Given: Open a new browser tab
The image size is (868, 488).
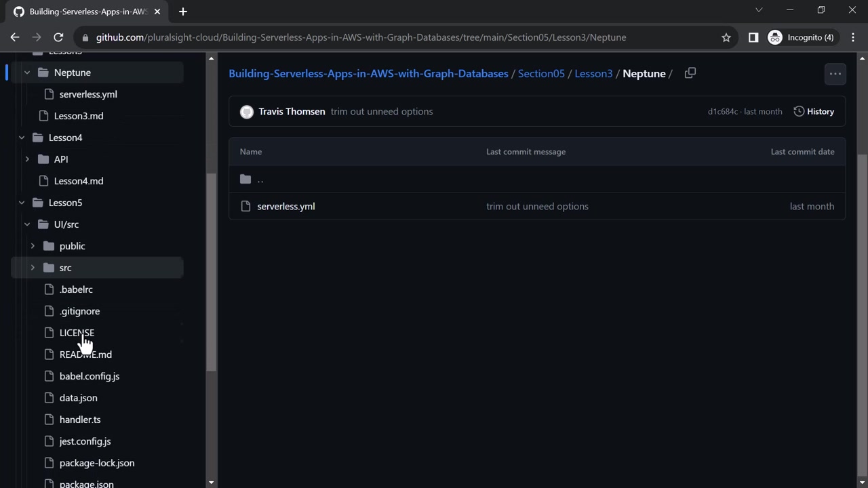Looking at the screenshot, I should (x=183, y=12).
